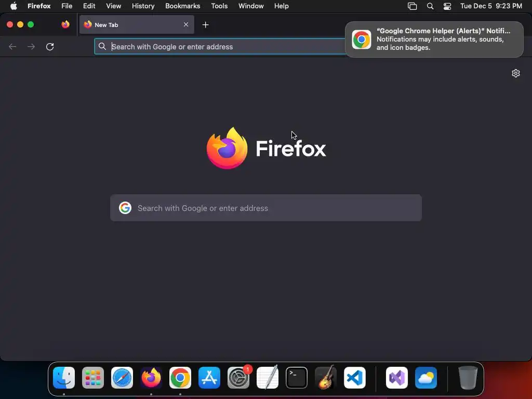
Task: Open GarageBand from the Dock
Action: (x=326, y=378)
